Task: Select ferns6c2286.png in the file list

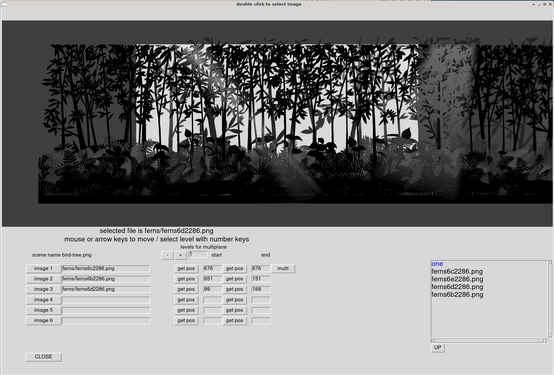Action: pyautogui.click(x=457, y=271)
